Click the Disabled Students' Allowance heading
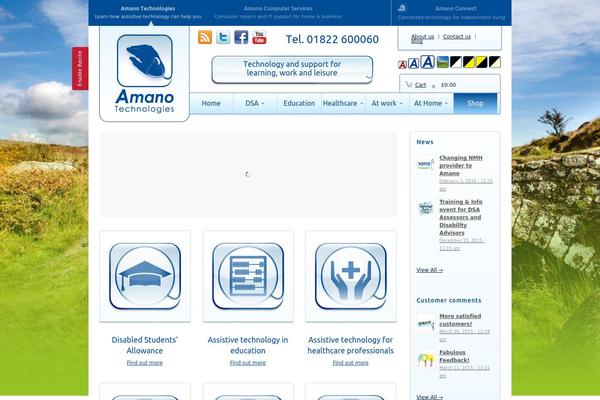This screenshot has height=400, width=600. pos(145,345)
